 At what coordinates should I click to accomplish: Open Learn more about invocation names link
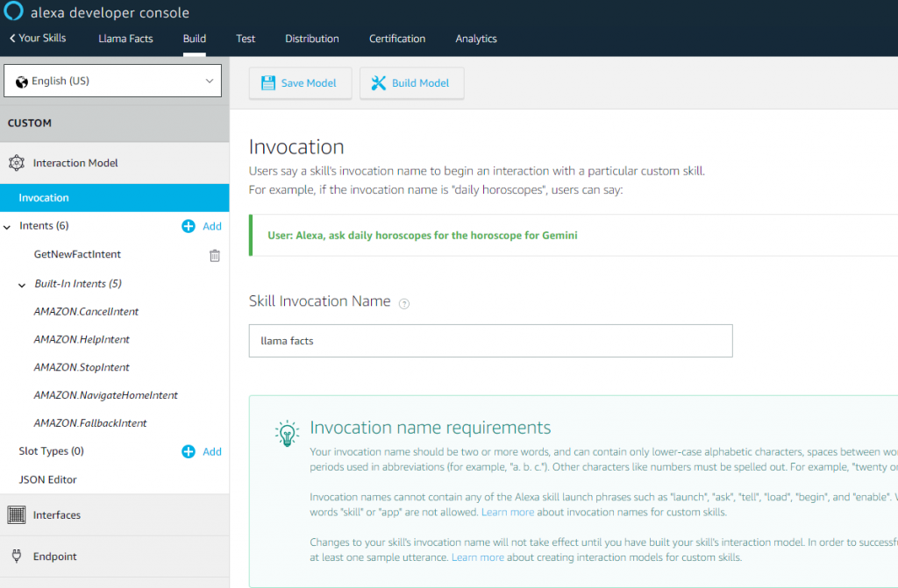[508, 512]
